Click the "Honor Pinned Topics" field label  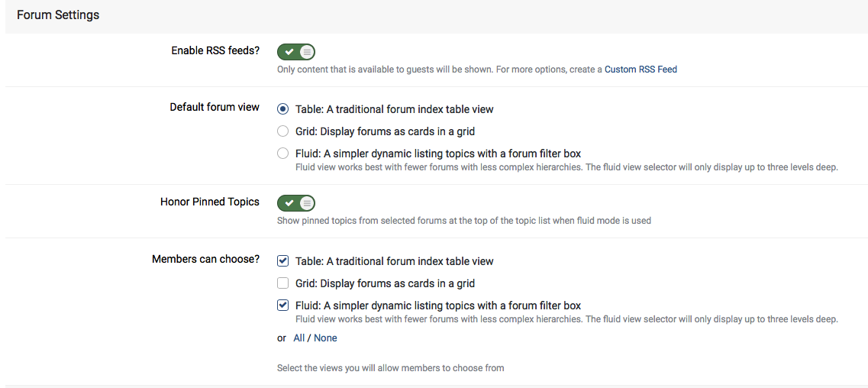(x=210, y=202)
